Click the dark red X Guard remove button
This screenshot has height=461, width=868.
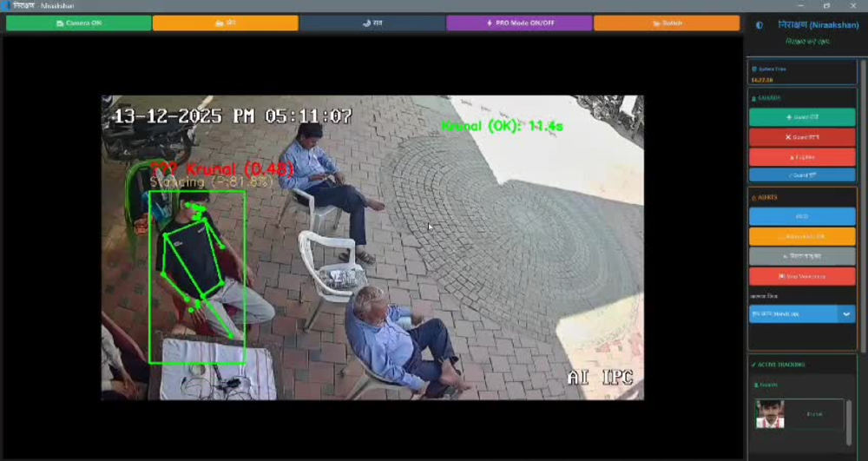click(x=802, y=137)
